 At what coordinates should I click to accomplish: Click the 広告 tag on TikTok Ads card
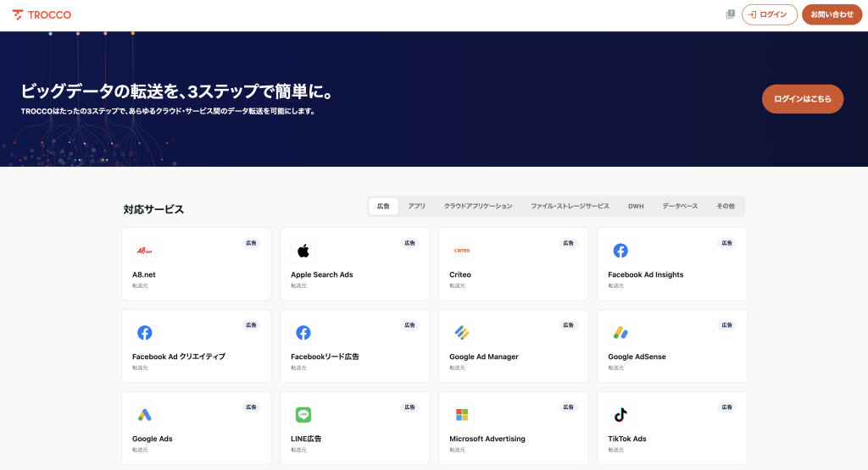click(x=726, y=407)
